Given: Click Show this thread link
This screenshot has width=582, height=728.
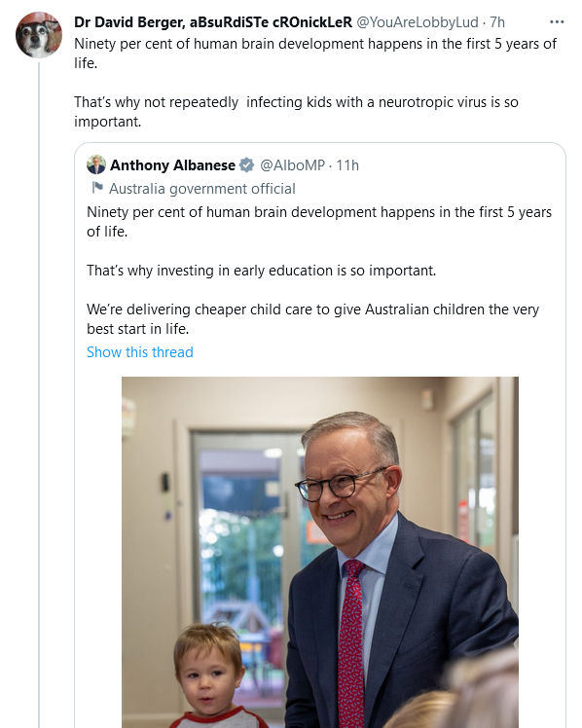Looking at the screenshot, I should click(140, 352).
